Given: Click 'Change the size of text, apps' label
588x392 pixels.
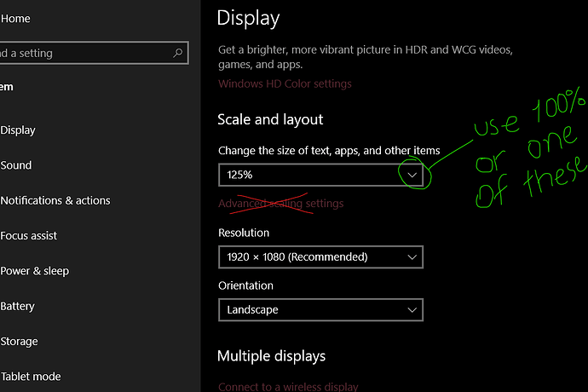Looking at the screenshot, I should pos(329,151).
